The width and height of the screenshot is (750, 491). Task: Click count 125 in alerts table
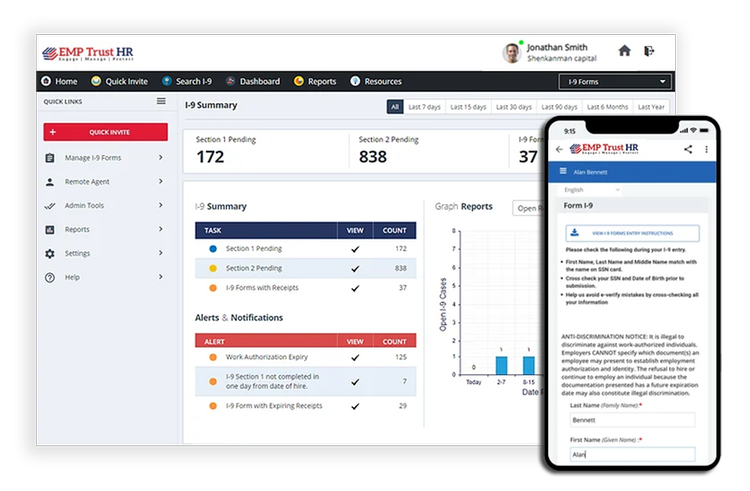[x=401, y=357]
